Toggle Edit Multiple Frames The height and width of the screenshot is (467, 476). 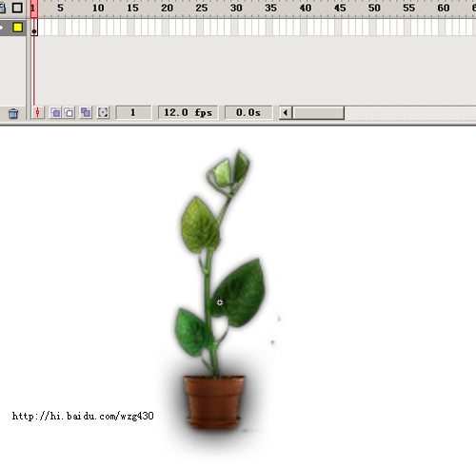click(x=86, y=112)
